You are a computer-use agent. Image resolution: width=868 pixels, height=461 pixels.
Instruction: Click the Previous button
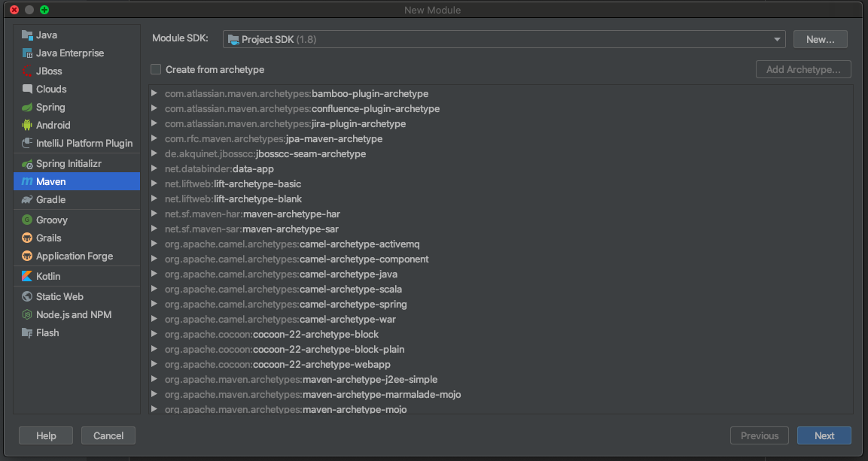pyautogui.click(x=760, y=435)
